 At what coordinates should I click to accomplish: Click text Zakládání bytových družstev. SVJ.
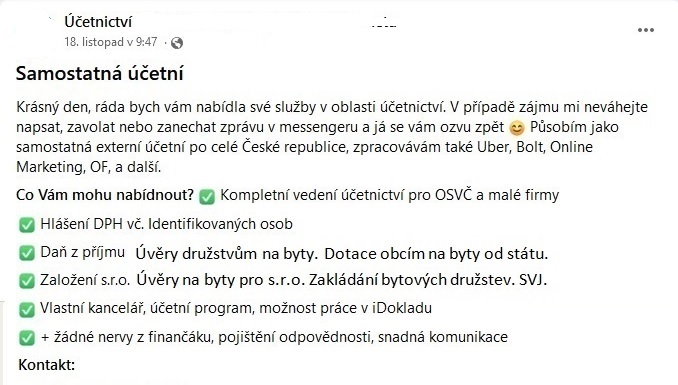[x=428, y=280]
